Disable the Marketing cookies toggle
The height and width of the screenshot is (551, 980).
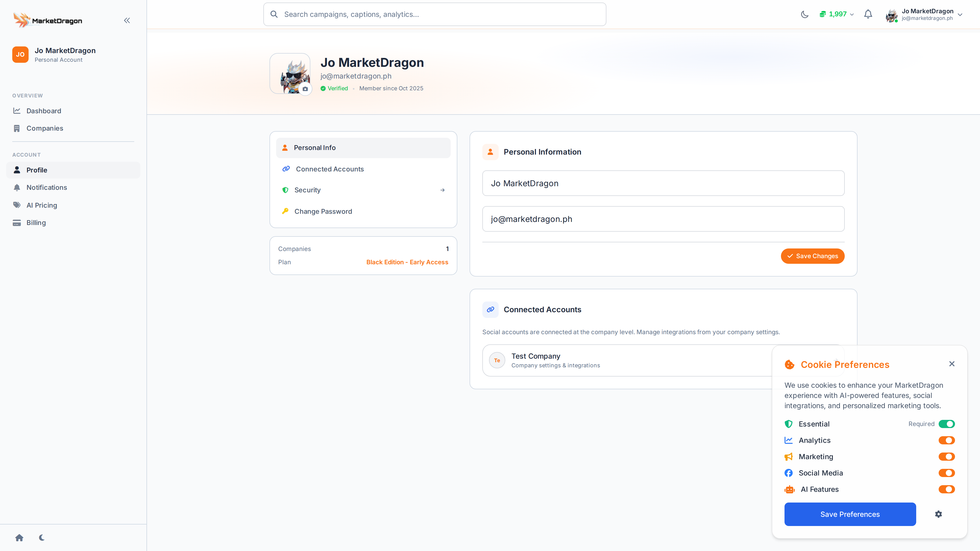(947, 457)
